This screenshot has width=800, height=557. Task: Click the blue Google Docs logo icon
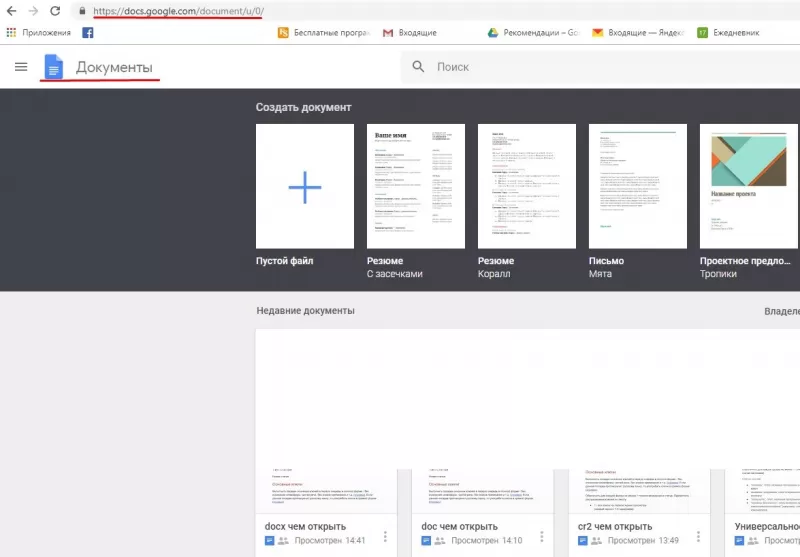coord(54,67)
